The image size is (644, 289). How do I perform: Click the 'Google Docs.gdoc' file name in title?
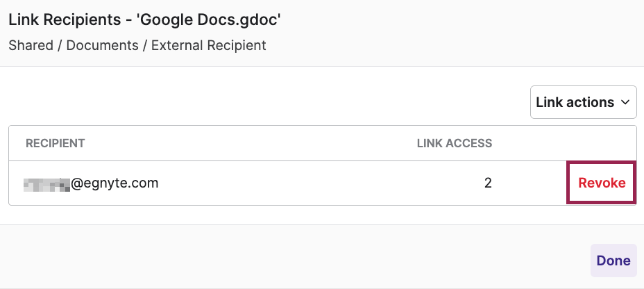tap(209, 20)
